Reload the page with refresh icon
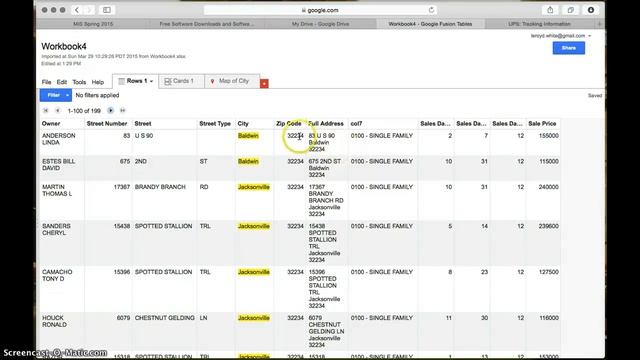640x360 pixels. click(x=431, y=10)
